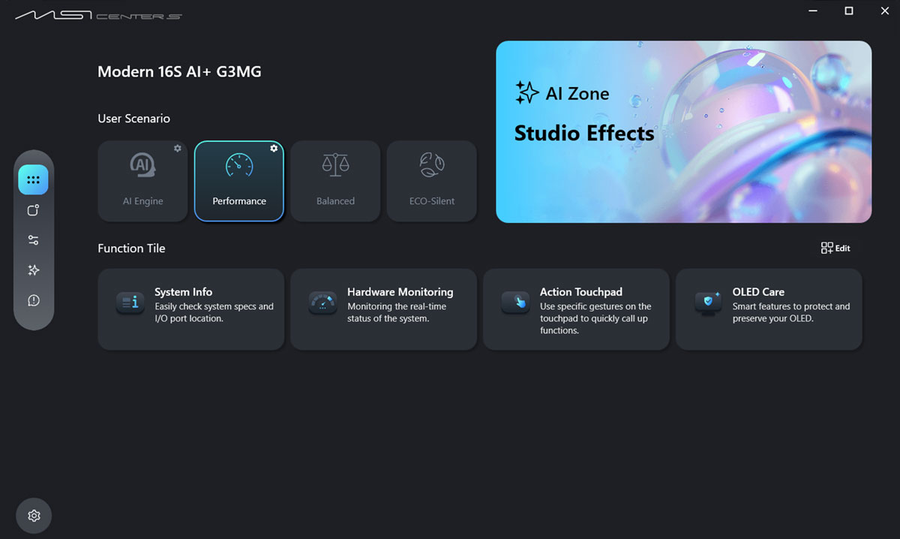900x539 pixels.
Task: Click the Hardware Monitoring gauge icon
Action: 323,302
